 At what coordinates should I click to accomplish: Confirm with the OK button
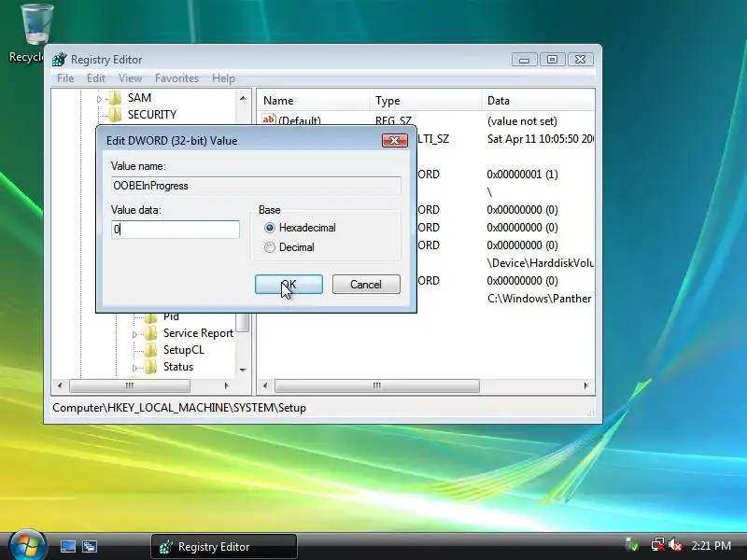289,285
